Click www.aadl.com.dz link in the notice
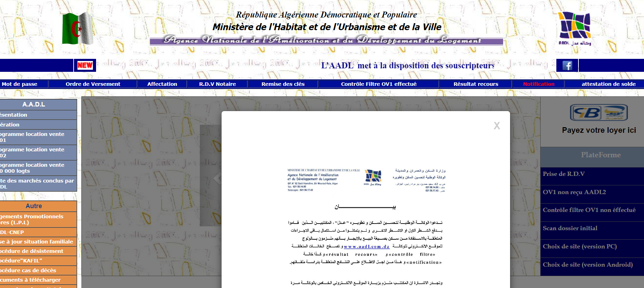Screen dimensions: 644x288 (x=366, y=247)
